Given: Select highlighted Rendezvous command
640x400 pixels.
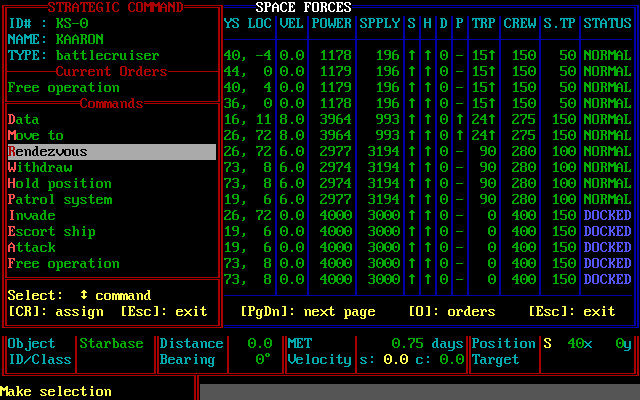Looking at the screenshot, I should tap(48, 152).
